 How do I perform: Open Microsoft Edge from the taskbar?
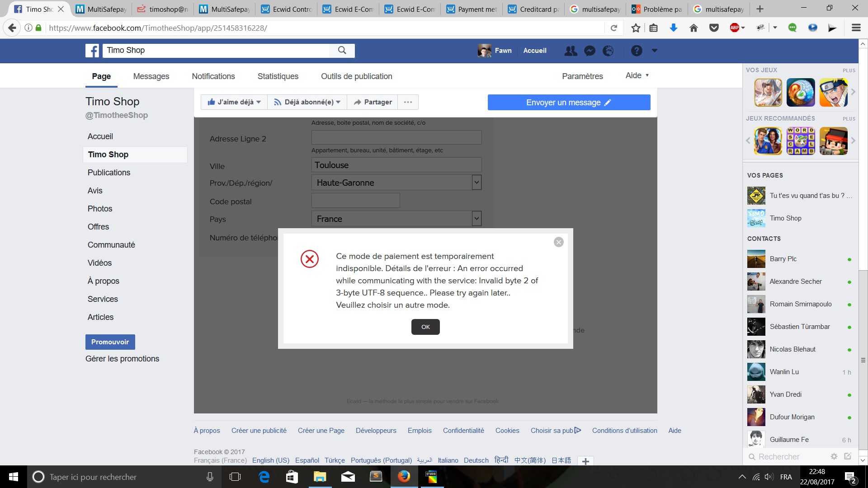264,477
